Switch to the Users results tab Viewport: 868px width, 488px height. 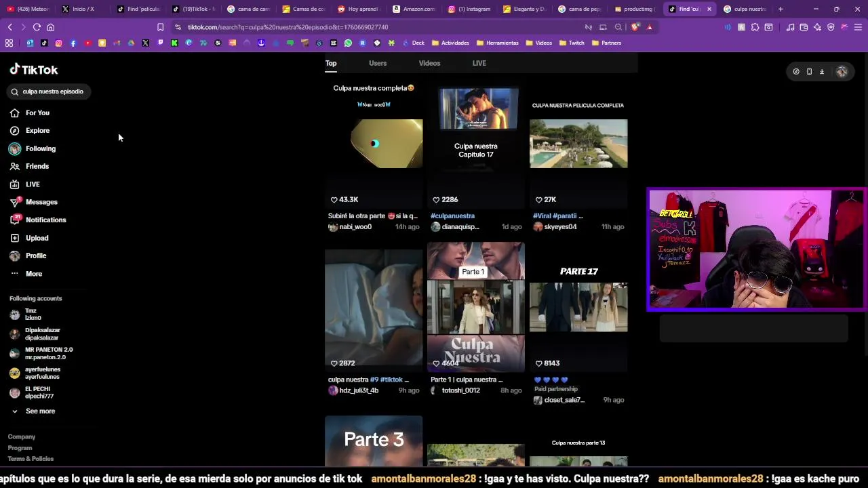pos(378,63)
